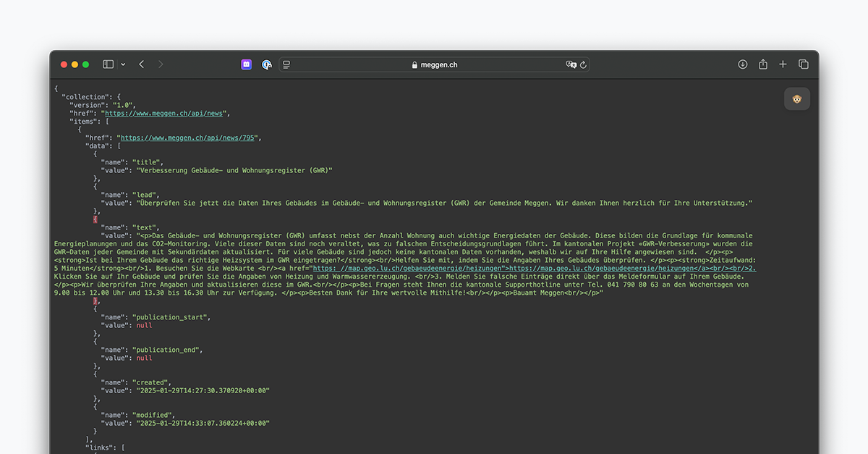Toggle the Safari sidebar
868x454 pixels.
(x=108, y=64)
